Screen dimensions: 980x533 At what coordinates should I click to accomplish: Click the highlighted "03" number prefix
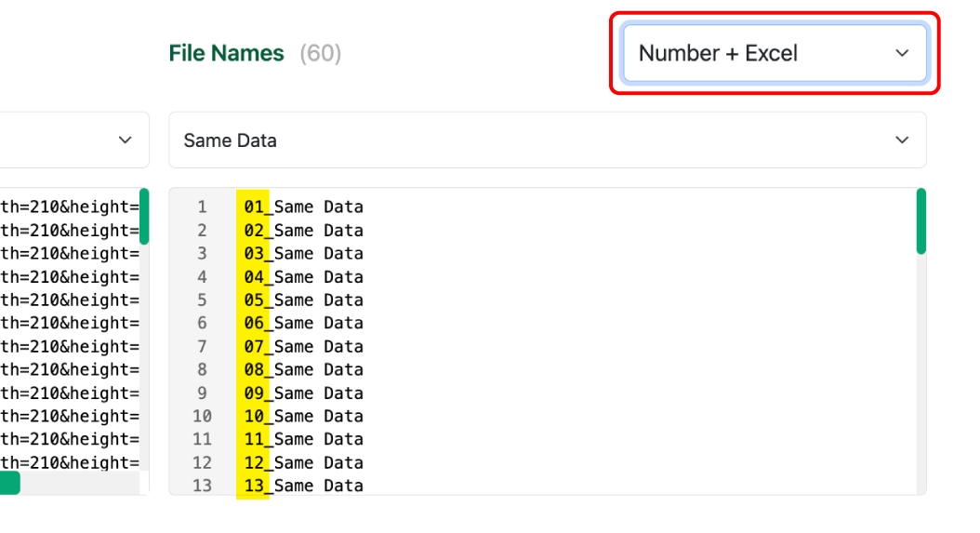tap(254, 253)
